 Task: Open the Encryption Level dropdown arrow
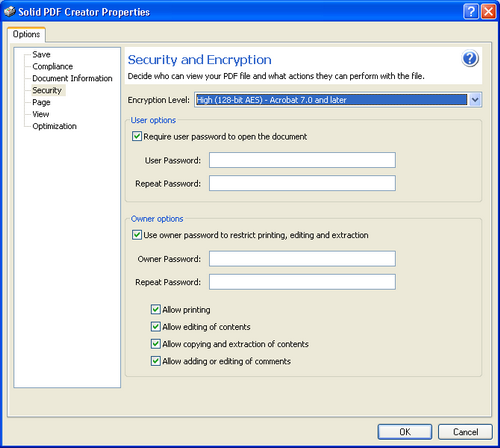[475, 100]
